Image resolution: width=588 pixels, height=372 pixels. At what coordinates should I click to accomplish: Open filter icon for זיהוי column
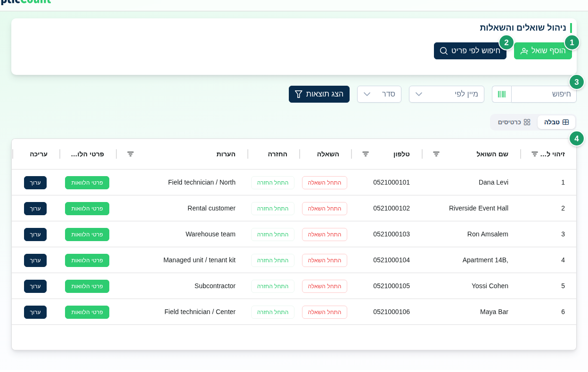pyautogui.click(x=535, y=154)
